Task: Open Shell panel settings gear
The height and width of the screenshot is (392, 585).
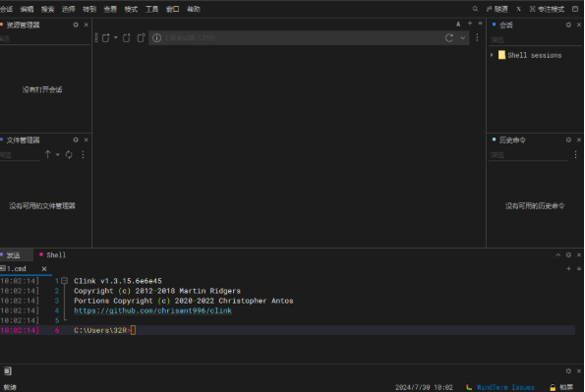Action: (568, 254)
